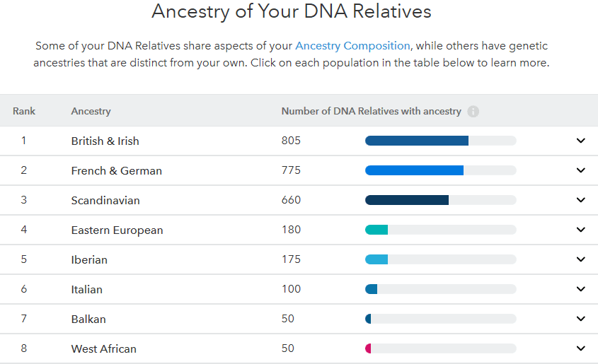Expand the British & Irish row chevron
Screen dimensions: 598x364
point(580,141)
